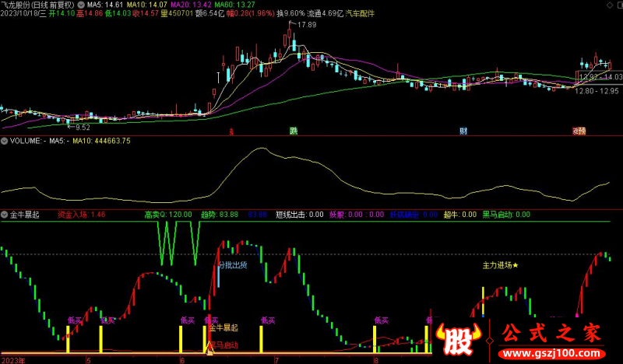Click the MA5: 14.61 label

pyautogui.click(x=105, y=5)
